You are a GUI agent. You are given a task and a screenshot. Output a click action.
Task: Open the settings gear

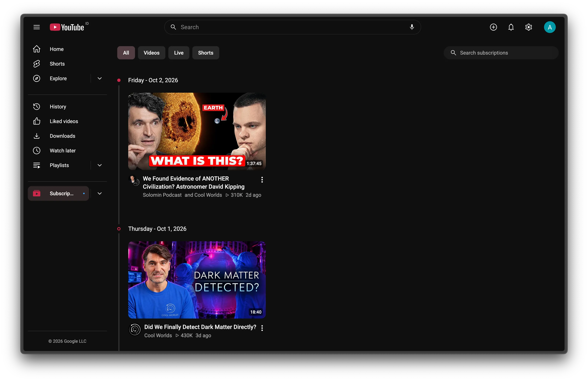click(528, 27)
